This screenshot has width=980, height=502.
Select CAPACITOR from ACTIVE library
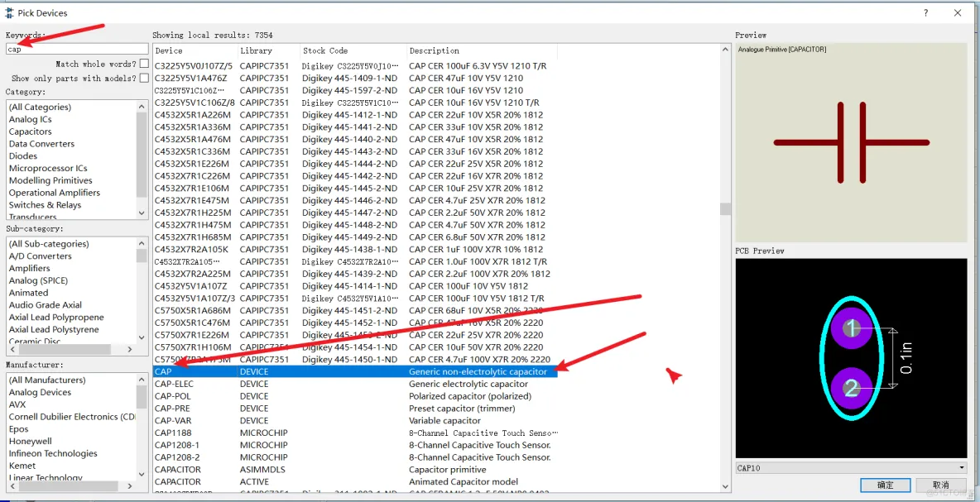click(355, 482)
